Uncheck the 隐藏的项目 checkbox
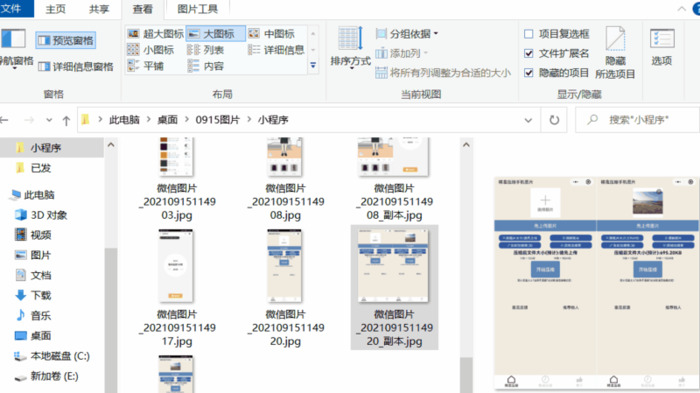 click(x=529, y=73)
